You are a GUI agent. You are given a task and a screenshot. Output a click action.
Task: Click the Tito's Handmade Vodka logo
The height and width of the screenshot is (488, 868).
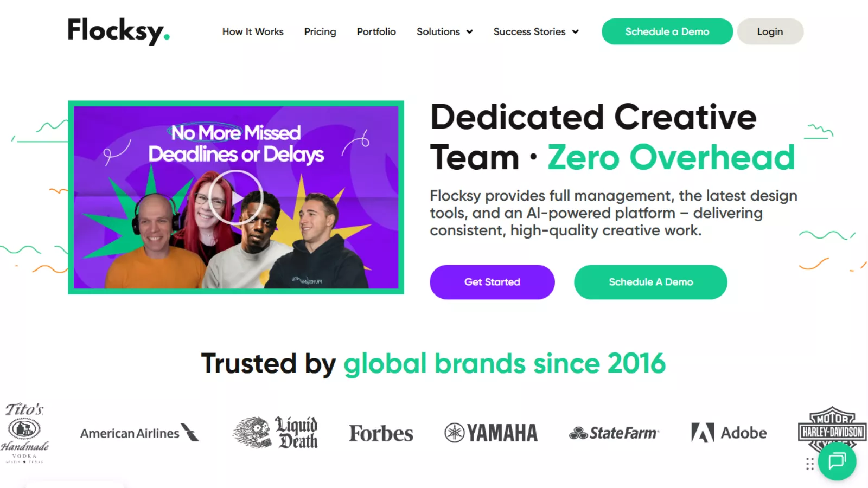pos(24,432)
